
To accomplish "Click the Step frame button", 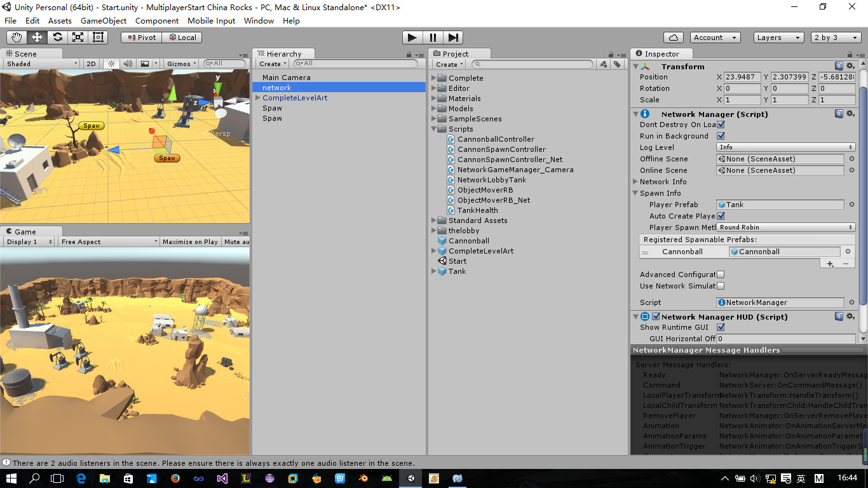I will (x=453, y=37).
